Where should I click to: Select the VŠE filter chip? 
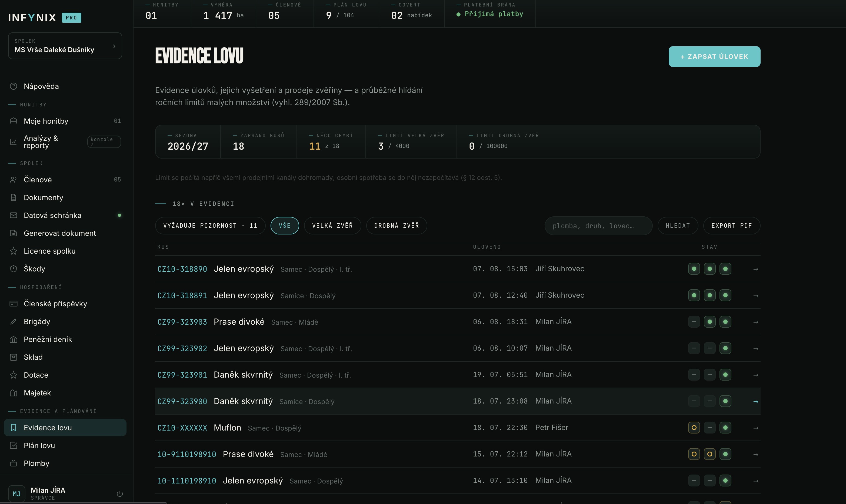point(285,226)
